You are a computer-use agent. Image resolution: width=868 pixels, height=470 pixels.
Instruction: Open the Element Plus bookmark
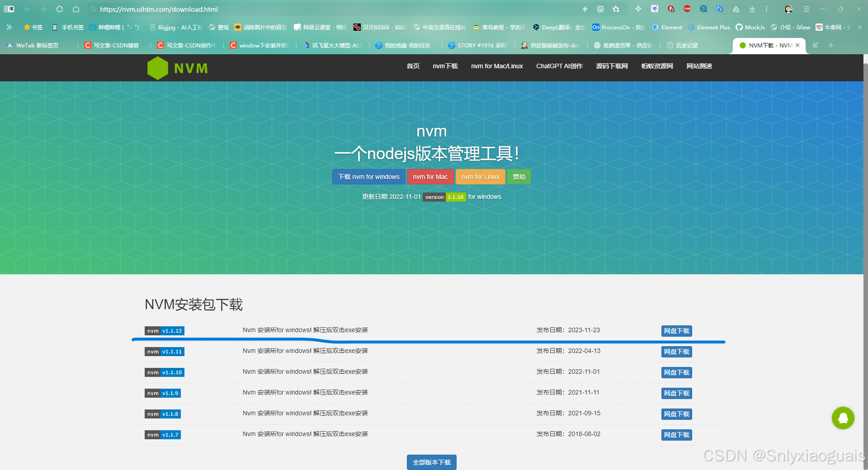click(x=709, y=27)
